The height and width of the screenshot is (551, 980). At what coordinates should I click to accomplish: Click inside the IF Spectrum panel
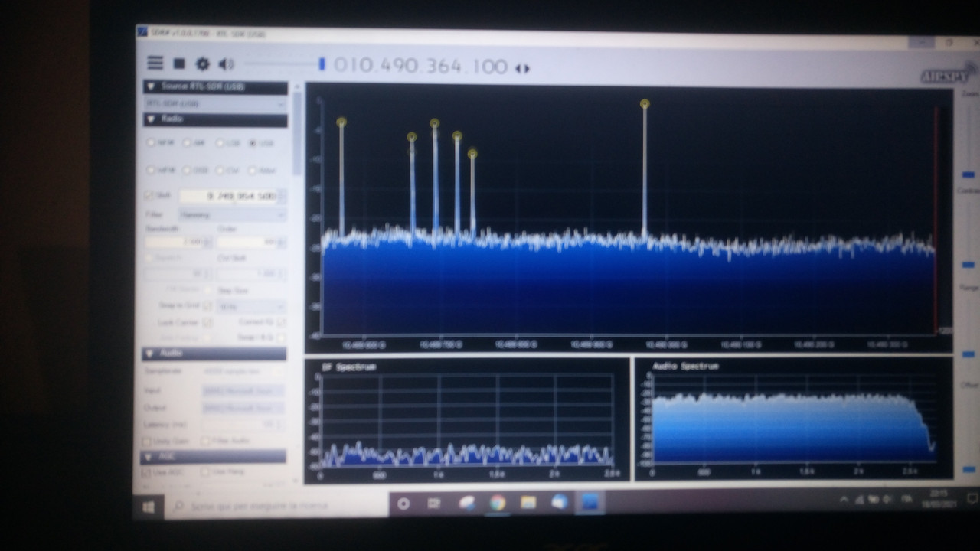coord(466,420)
